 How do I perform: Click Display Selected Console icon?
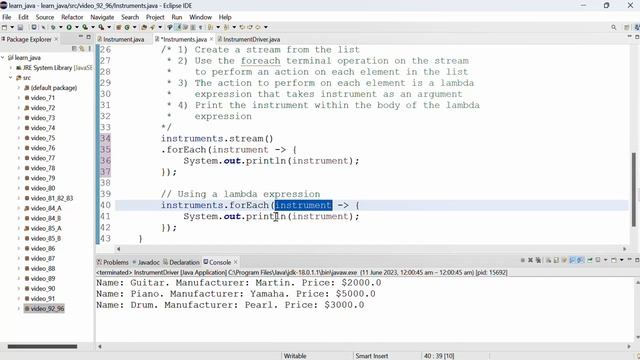(598, 260)
